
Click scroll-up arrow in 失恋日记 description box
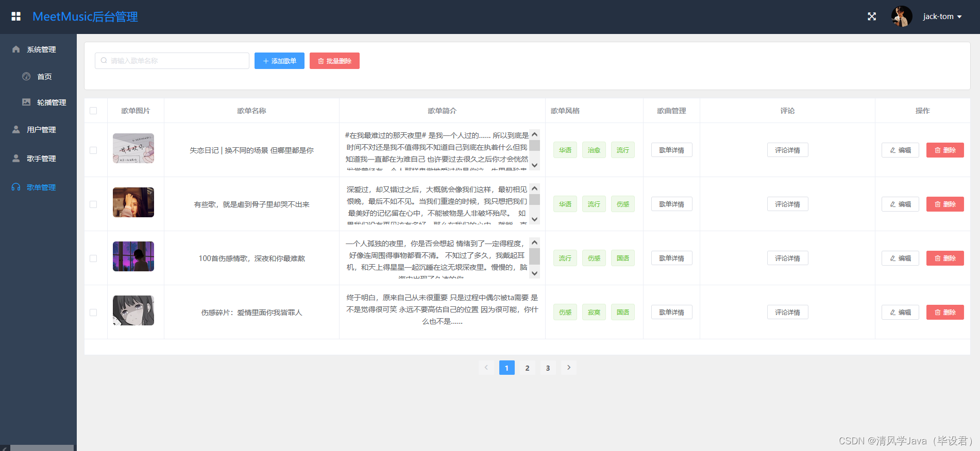click(535, 134)
